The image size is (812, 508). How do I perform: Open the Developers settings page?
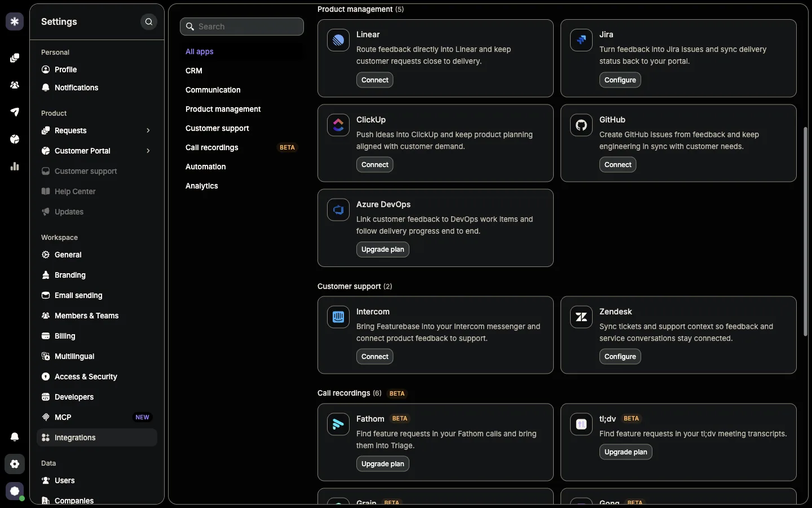pos(97,397)
